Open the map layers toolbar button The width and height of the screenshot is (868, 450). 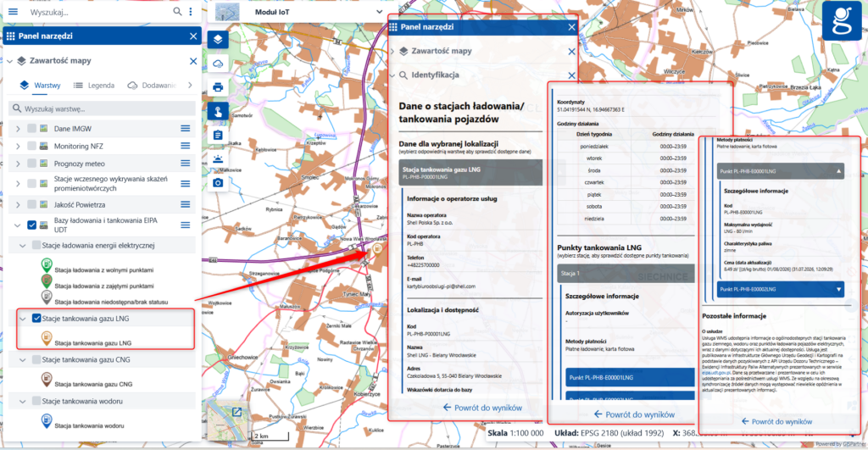pos(218,39)
